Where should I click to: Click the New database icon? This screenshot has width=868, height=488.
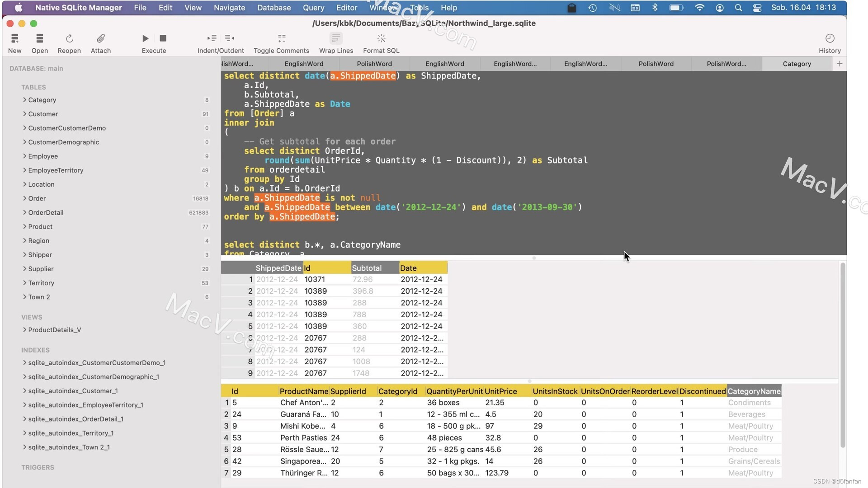[14, 38]
